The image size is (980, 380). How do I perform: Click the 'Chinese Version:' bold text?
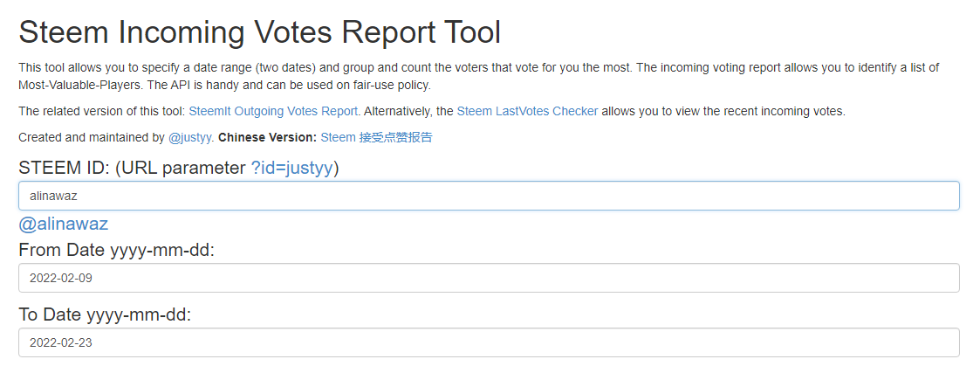[x=268, y=137]
